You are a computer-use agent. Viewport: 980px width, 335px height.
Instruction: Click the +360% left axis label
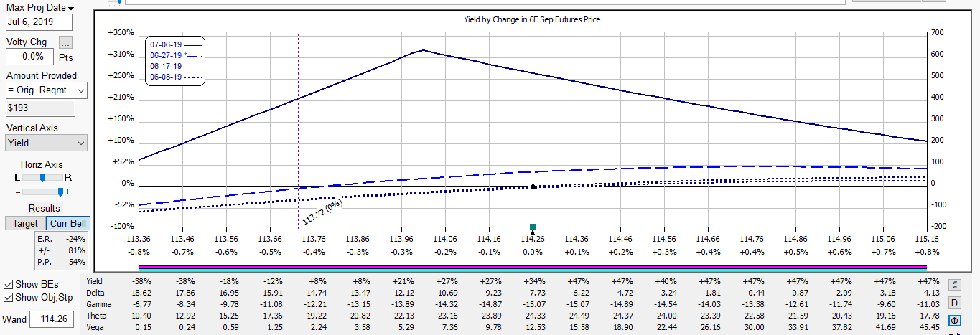121,33
